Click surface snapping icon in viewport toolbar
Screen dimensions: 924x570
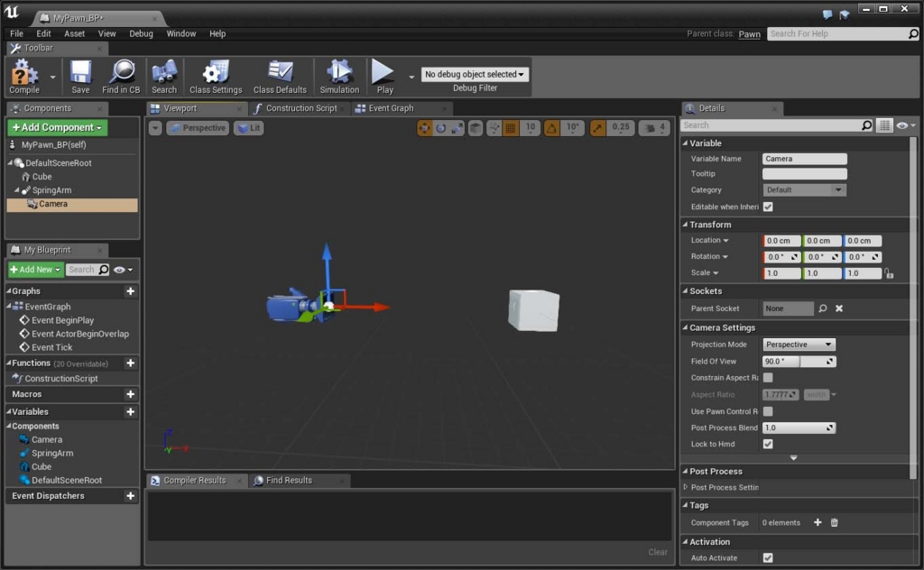494,128
